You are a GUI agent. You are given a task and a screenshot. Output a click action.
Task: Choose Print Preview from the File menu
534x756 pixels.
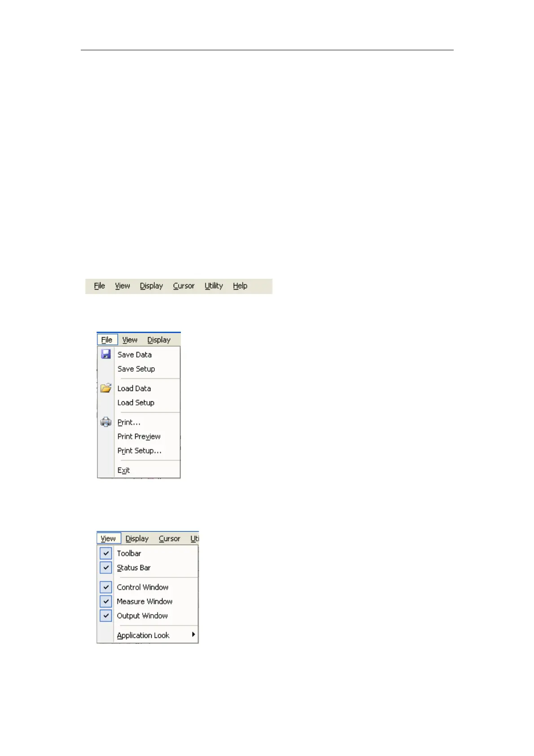tap(139, 436)
